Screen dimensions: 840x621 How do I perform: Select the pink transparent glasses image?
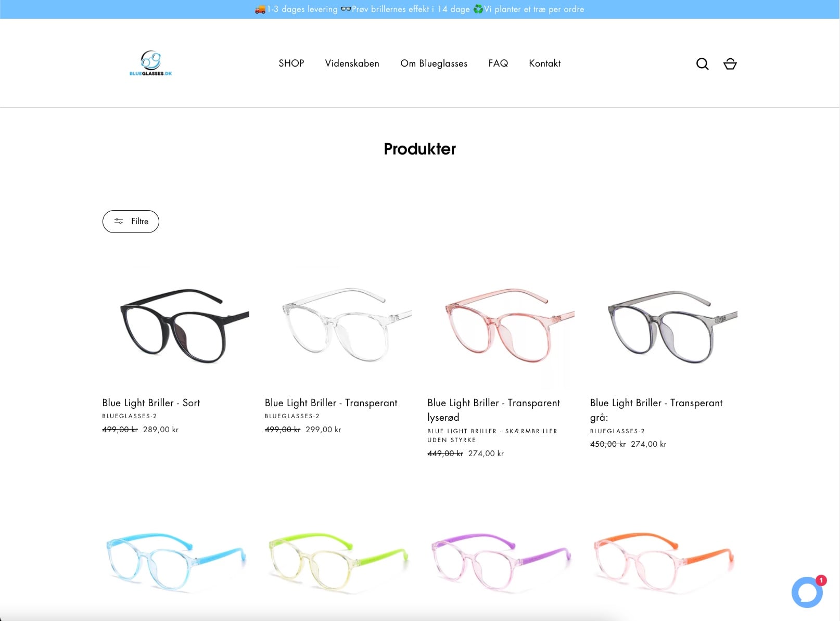coord(501,325)
